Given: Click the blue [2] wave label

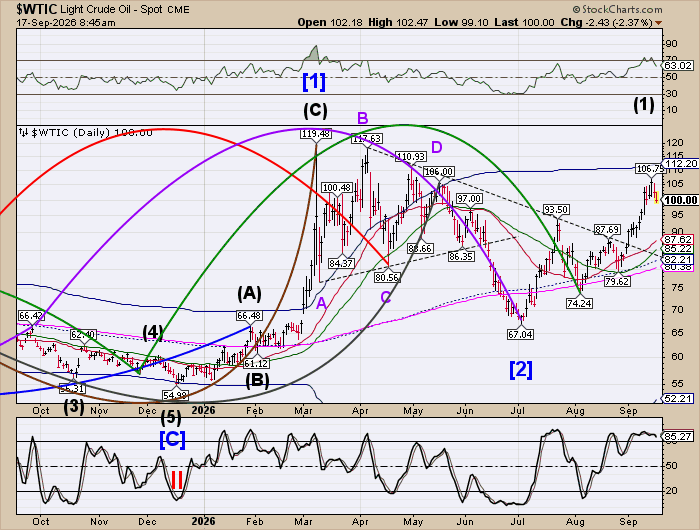Looking at the screenshot, I should click(521, 370).
